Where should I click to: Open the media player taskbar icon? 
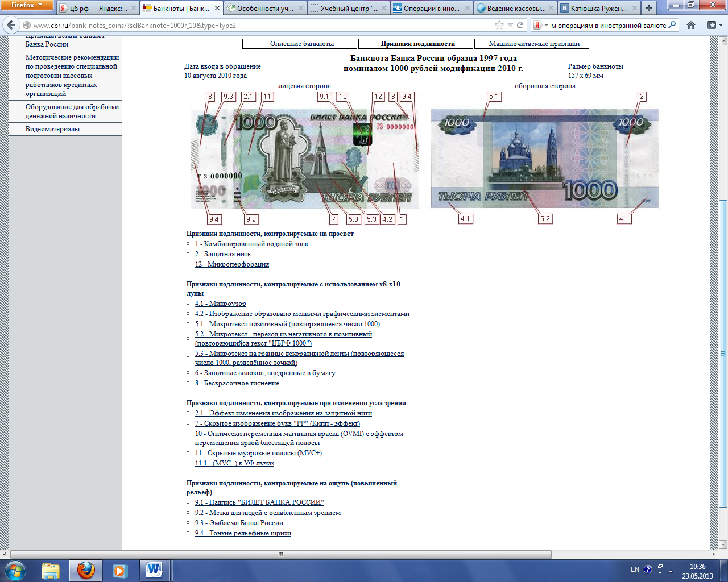(x=120, y=571)
